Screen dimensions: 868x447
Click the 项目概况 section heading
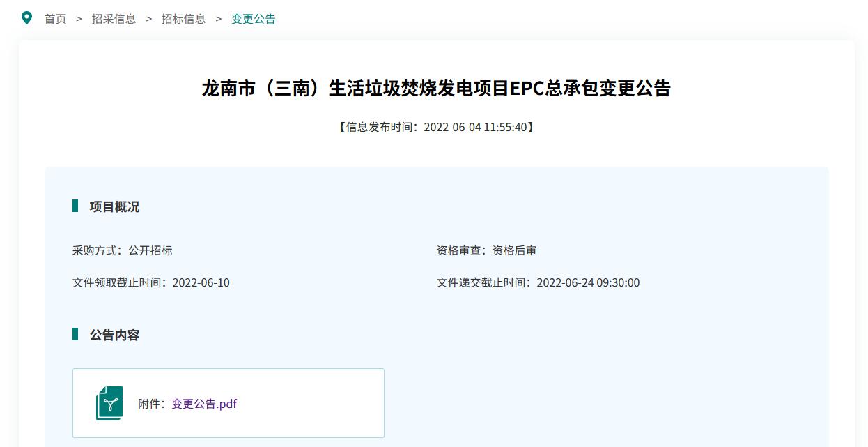(x=115, y=207)
